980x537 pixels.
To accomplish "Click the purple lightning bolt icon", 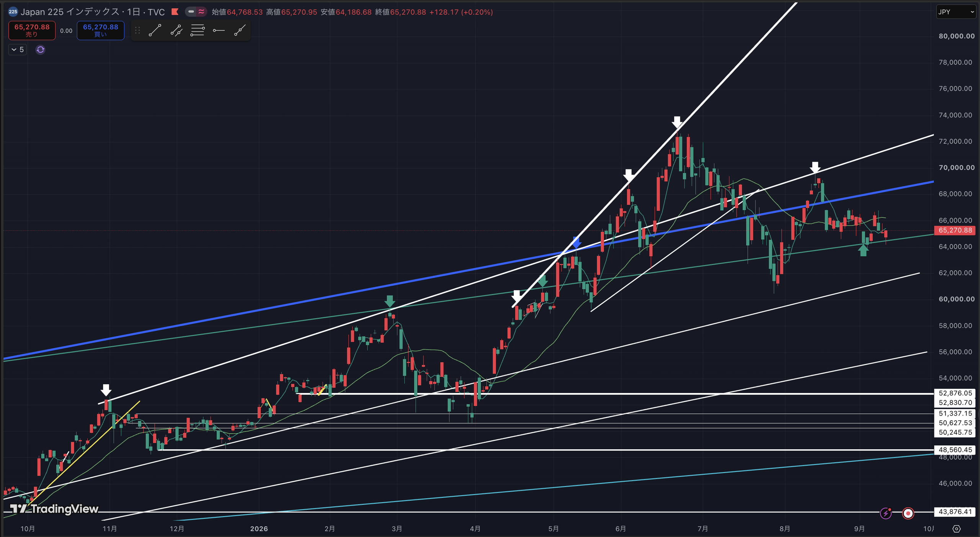I will (886, 513).
